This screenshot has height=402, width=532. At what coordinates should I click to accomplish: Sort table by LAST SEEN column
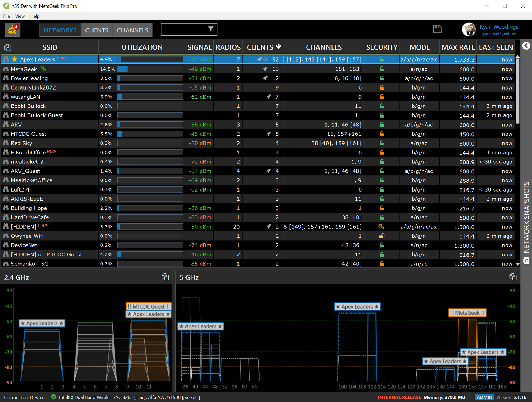tap(496, 47)
